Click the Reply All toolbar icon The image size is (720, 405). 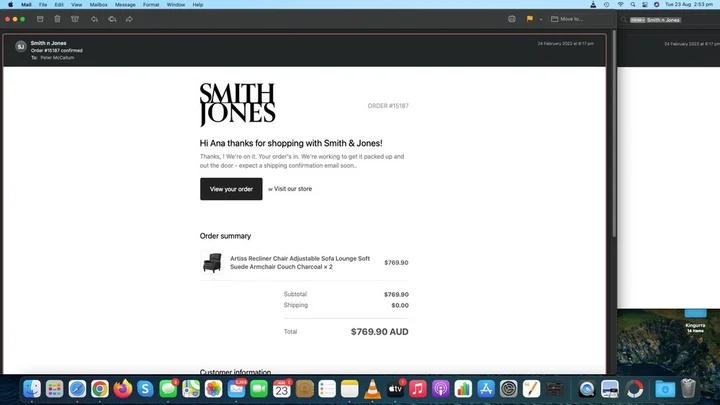[112, 19]
